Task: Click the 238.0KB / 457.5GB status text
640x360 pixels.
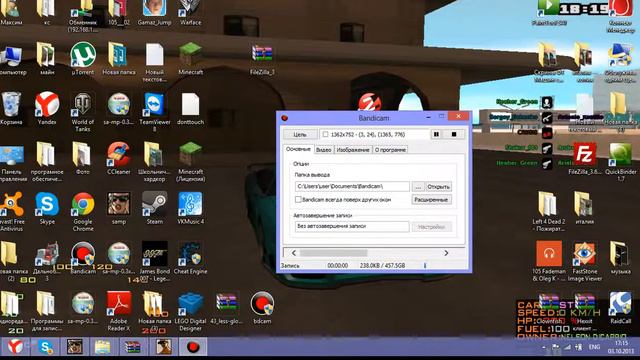Action: [x=382, y=265]
